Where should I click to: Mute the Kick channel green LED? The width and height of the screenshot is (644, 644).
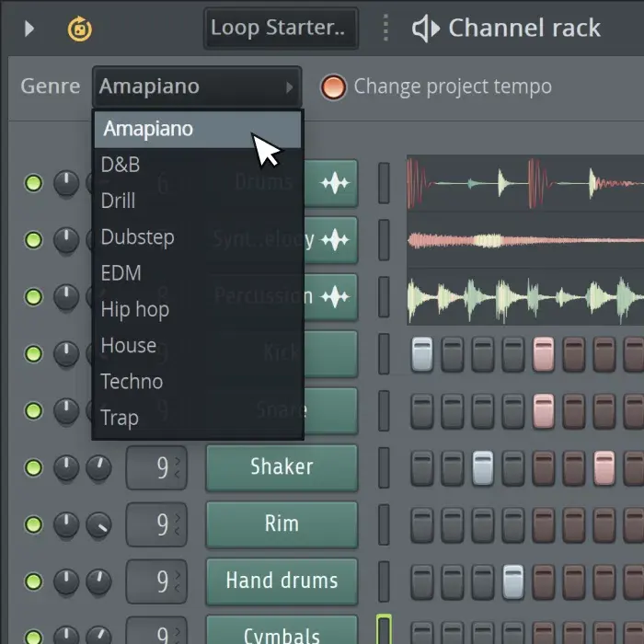pyautogui.click(x=34, y=353)
